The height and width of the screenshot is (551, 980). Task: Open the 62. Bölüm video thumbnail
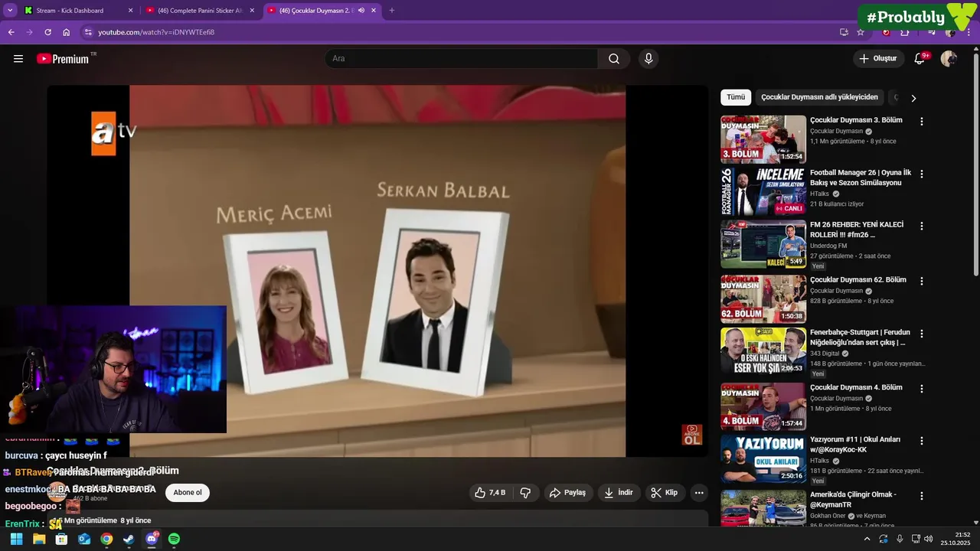[x=763, y=298]
